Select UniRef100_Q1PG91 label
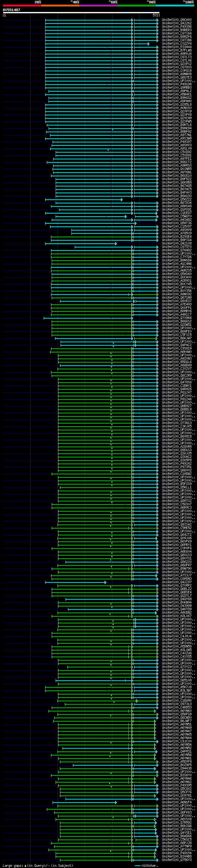The width and height of the screenshot is (197, 868). pos(177,210)
